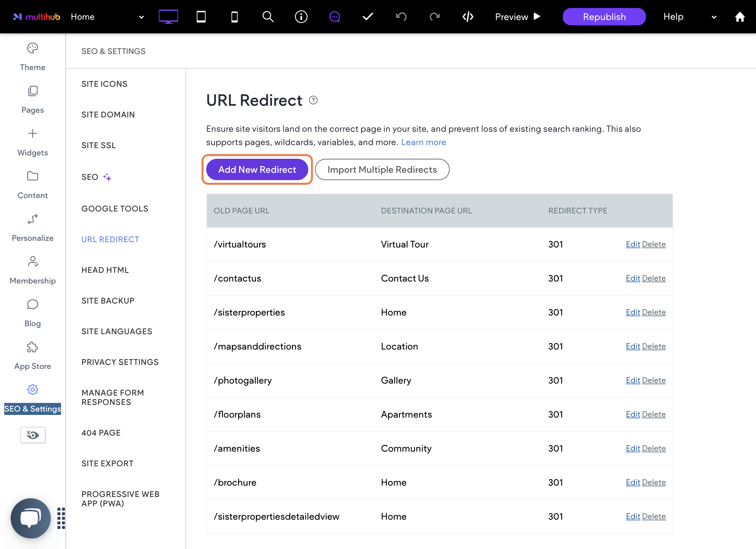Open the site info icon

point(301,17)
